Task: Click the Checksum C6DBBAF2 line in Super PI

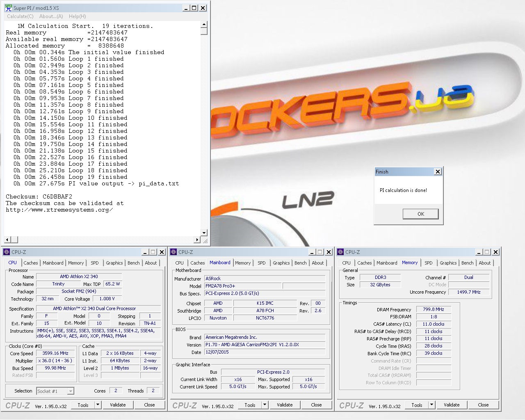Action: pyautogui.click(x=39, y=196)
